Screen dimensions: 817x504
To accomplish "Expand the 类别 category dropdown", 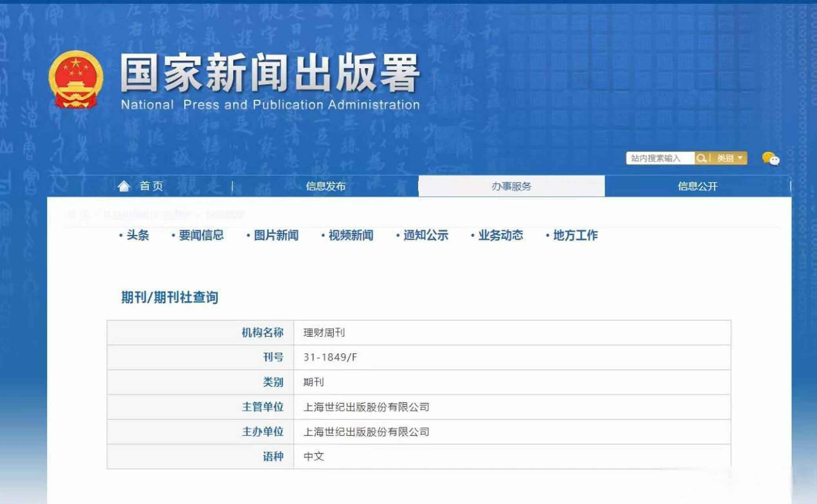I will (x=730, y=158).
